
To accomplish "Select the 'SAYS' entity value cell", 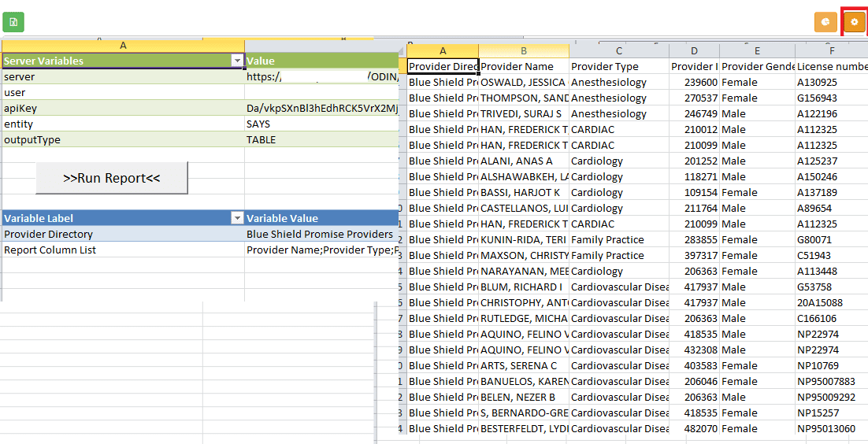I will (321, 124).
